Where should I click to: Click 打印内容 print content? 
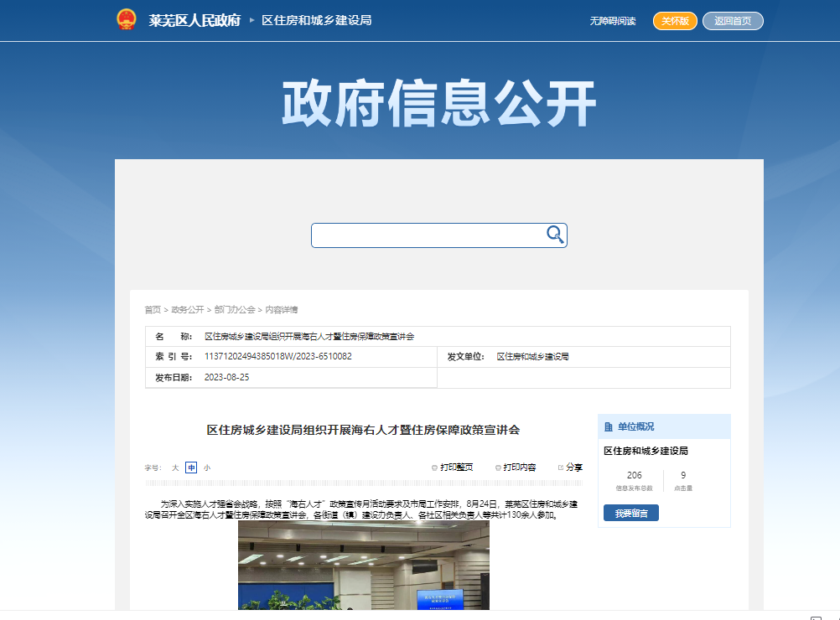pos(520,468)
